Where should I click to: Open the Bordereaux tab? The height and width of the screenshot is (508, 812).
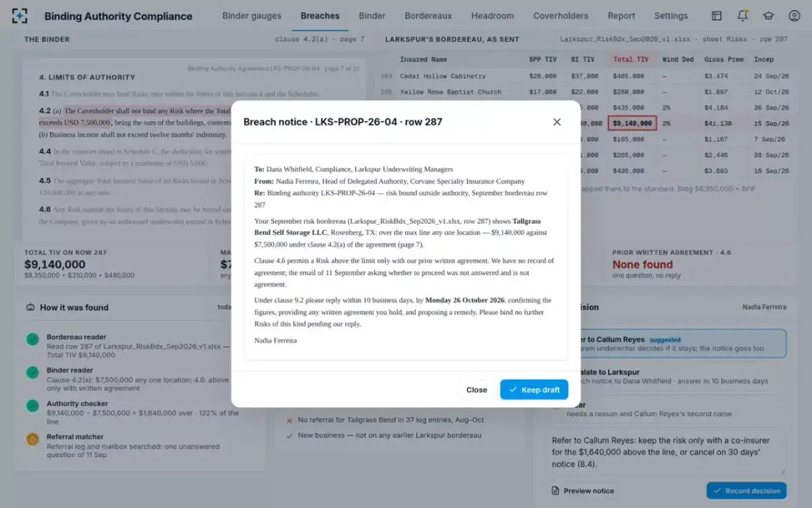(x=428, y=16)
